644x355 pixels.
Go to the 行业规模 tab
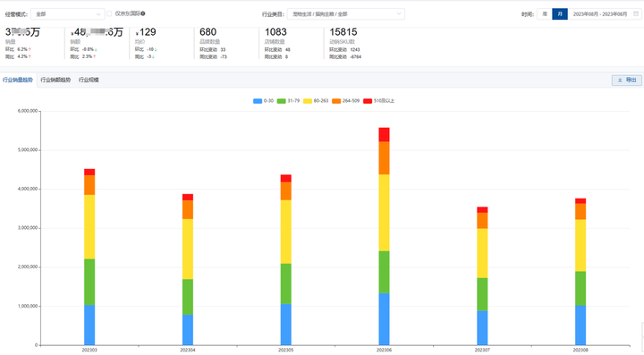[x=89, y=80]
